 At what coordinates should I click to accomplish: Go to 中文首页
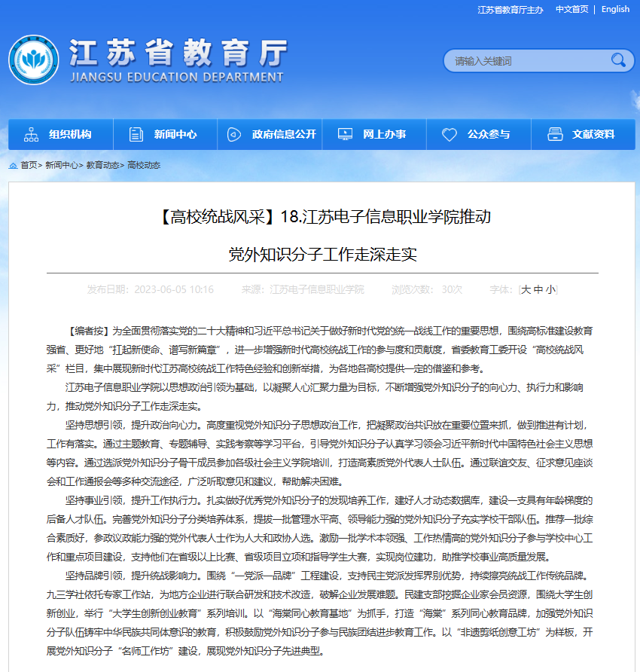(x=572, y=10)
